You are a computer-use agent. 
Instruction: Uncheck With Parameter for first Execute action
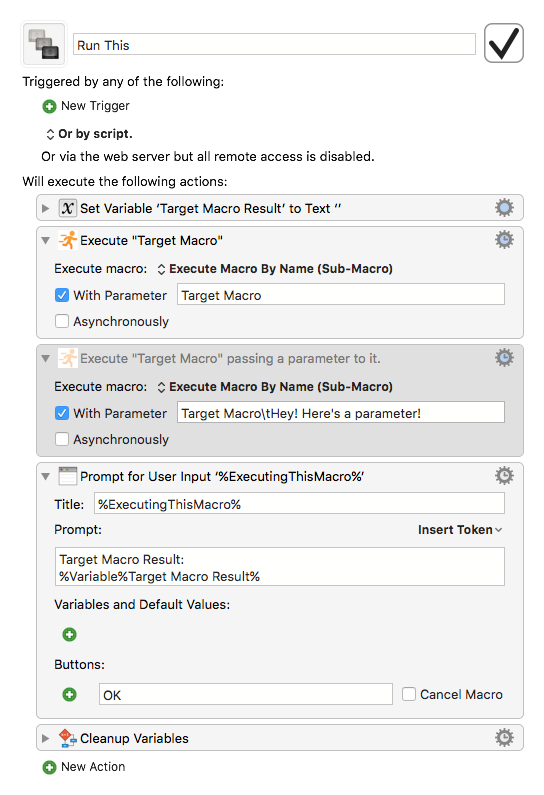coord(62,295)
